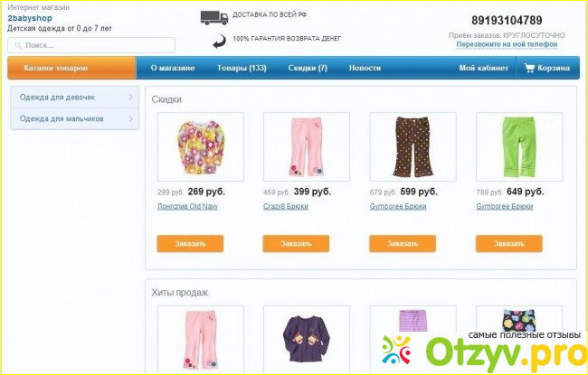Image resolution: width=588 pixels, height=375 pixels.
Task: Click the money-back guarantee arrow icon
Action: [x=220, y=42]
